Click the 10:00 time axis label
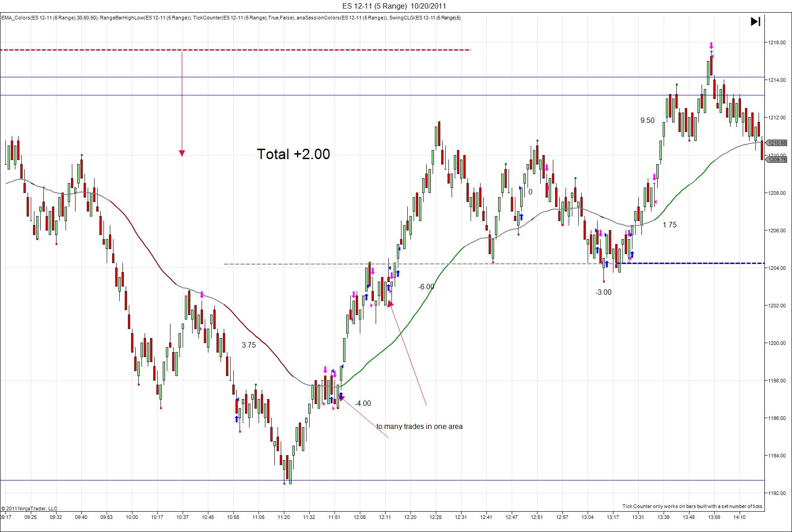 [132, 517]
